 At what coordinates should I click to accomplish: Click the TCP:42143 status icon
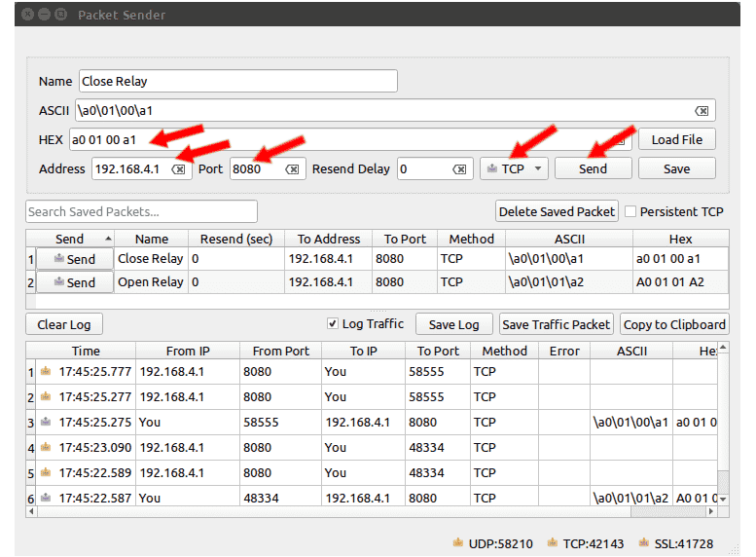[x=553, y=543]
